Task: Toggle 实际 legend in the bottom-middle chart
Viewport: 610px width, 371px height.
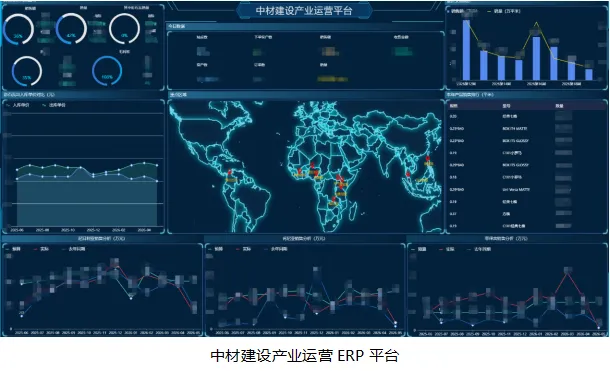Action: pyautogui.click(x=244, y=249)
